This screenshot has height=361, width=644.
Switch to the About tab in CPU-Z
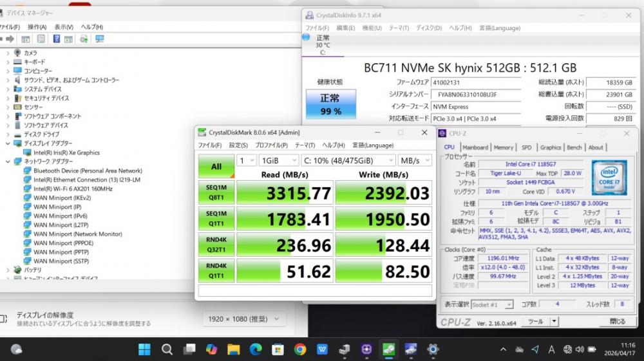pos(596,147)
